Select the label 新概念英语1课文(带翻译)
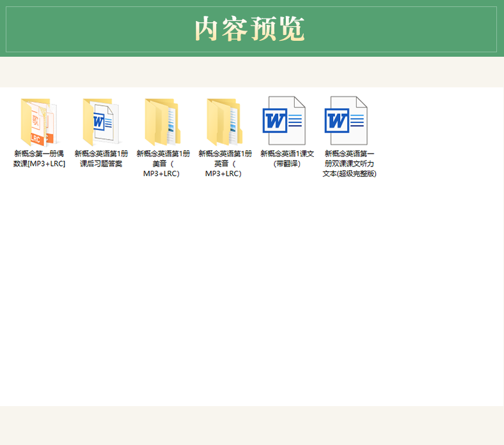Screen dimensions: 504x445 point(287,159)
